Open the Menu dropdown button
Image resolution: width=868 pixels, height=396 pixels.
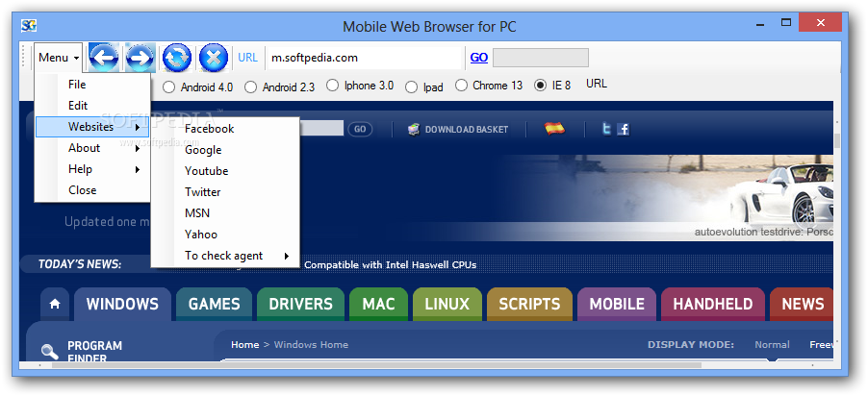pos(58,58)
